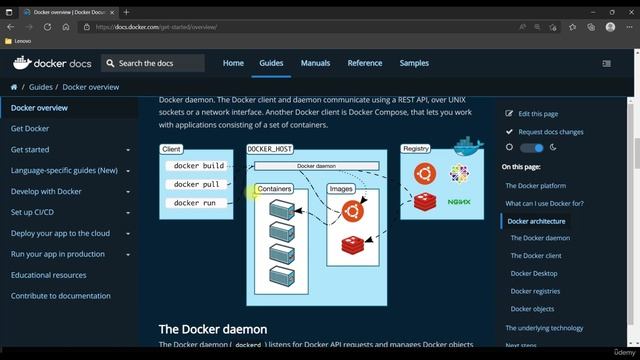Open Guides breadcrumb link
Image resolution: width=640 pixels, height=360 pixels.
40,87
